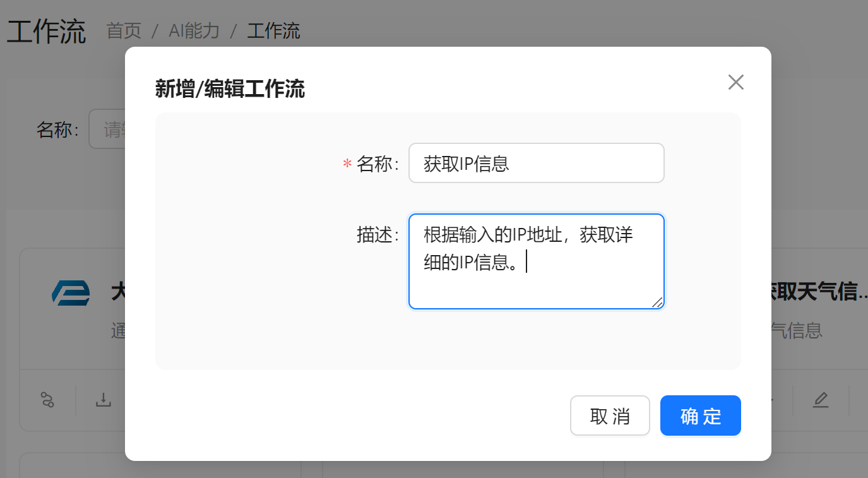
Task: Close the 新增/编辑工作流 dialog with the X
Action: click(x=735, y=82)
